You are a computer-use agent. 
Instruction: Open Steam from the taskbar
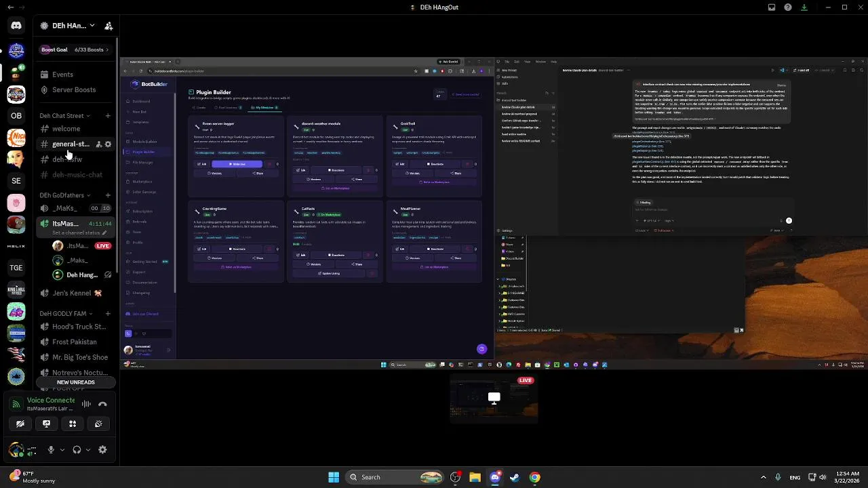click(515, 477)
